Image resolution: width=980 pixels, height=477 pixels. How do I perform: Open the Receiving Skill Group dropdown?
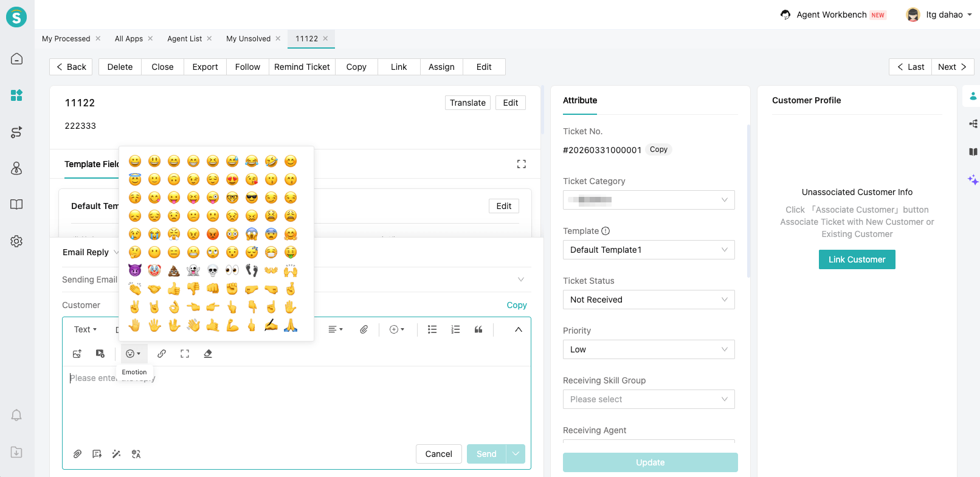[x=649, y=399]
